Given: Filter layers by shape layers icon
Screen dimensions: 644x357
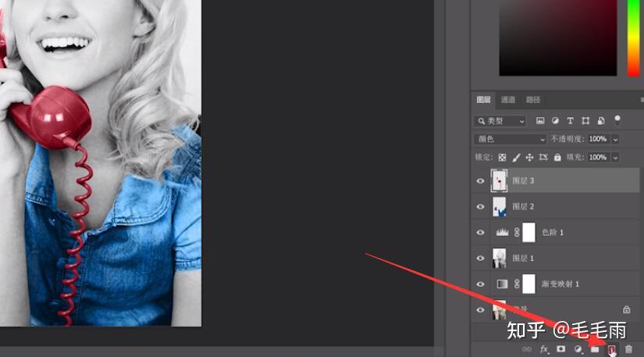Looking at the screenshot, I should pyautogui.click(x=585, y=121).
